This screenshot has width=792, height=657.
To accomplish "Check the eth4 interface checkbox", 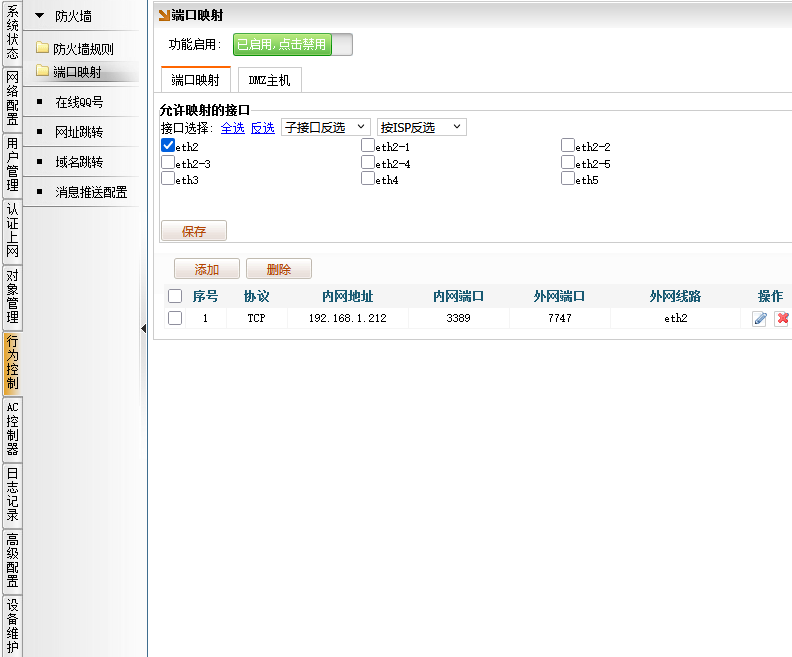I will (368, 178).
